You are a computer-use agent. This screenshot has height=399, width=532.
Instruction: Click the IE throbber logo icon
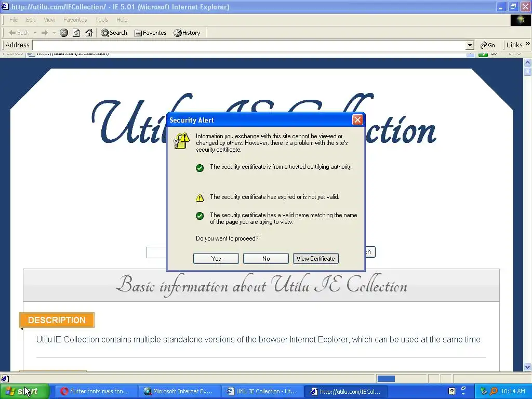pos(521,20)
